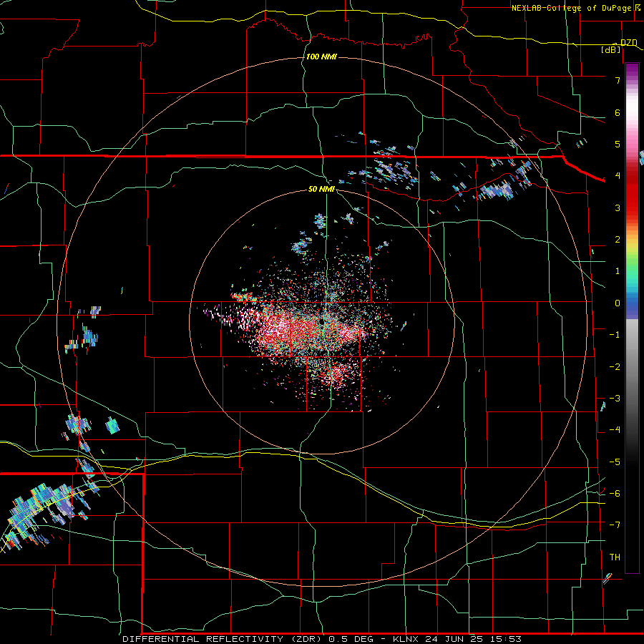Click the KLNX station identifier in caption

point(406,639)
